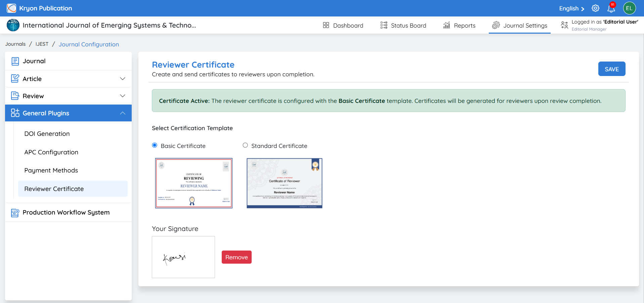Expand the Article section chevron
The image size is (644, 303).
click(123, 79)
